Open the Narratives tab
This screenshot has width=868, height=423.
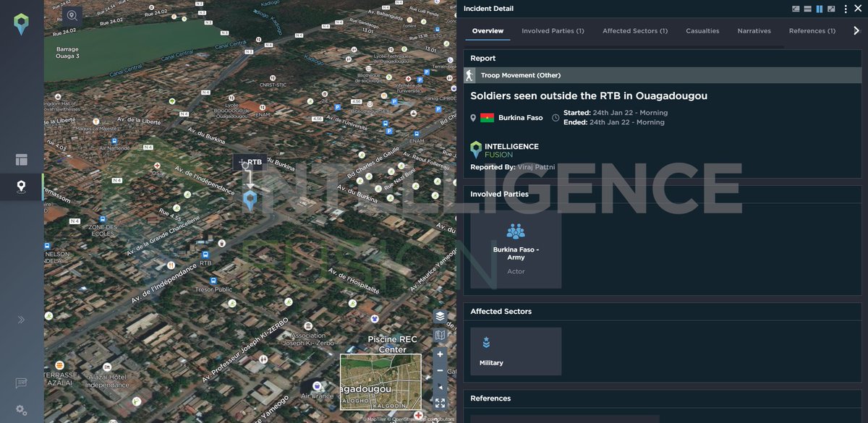[754, 30]
